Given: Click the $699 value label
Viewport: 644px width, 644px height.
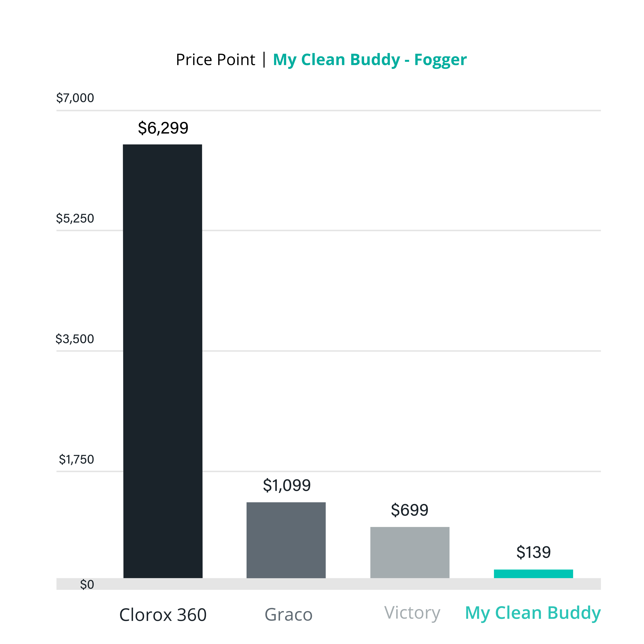Looking at the screenshot, I should [x=409, y=510].
